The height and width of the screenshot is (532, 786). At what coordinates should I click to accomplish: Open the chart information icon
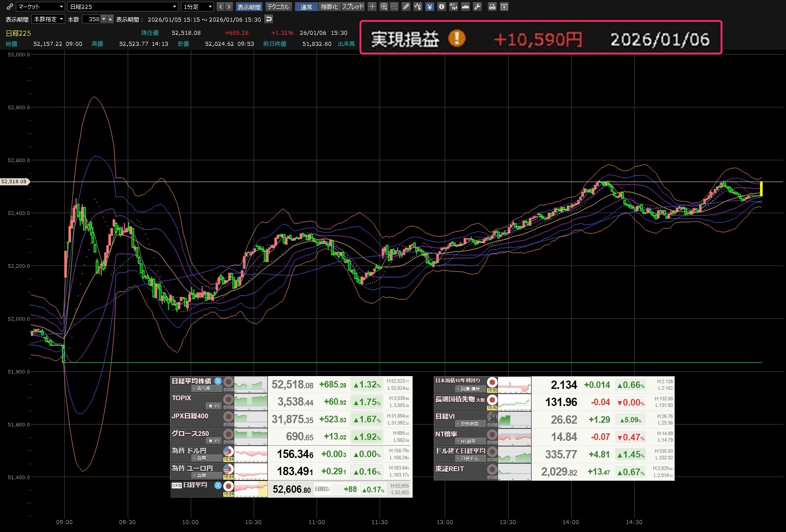click(x=442, y=7)
